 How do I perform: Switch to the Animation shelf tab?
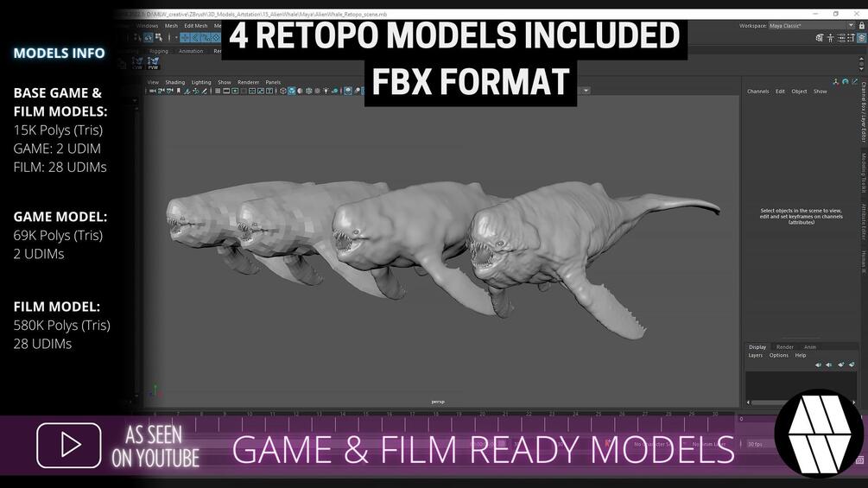pos(191,51)
